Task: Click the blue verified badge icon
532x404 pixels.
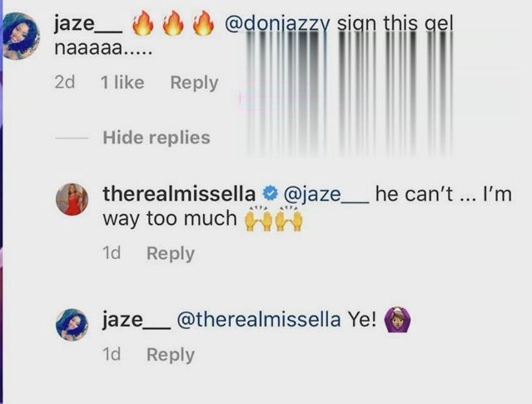Action: tap(271, 194)
